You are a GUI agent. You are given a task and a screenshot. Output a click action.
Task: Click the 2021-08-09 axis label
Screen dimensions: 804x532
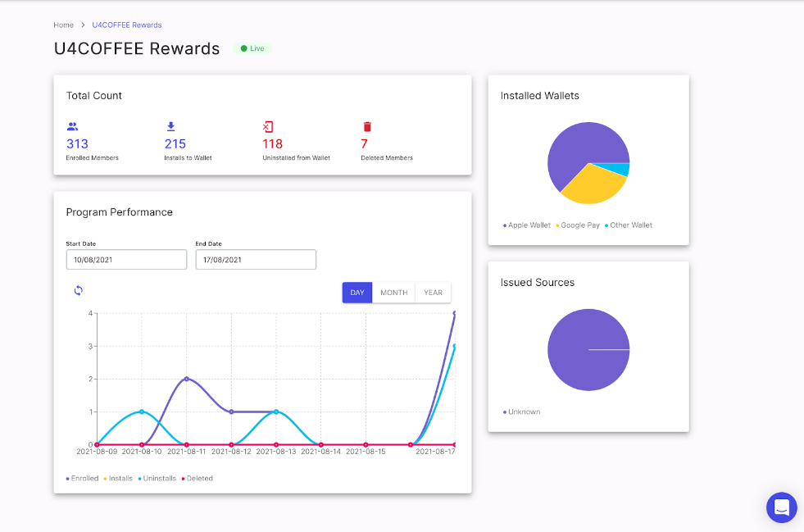pos(97,452)
